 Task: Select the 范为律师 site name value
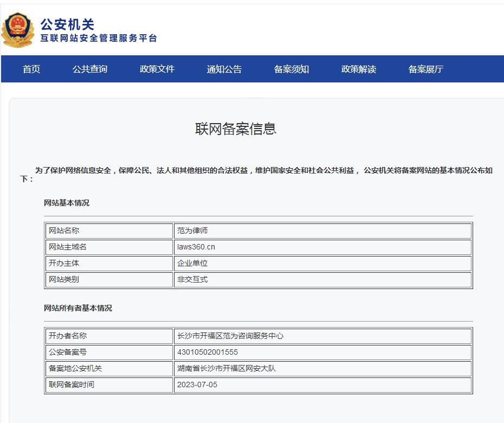(x=322, y=231)
